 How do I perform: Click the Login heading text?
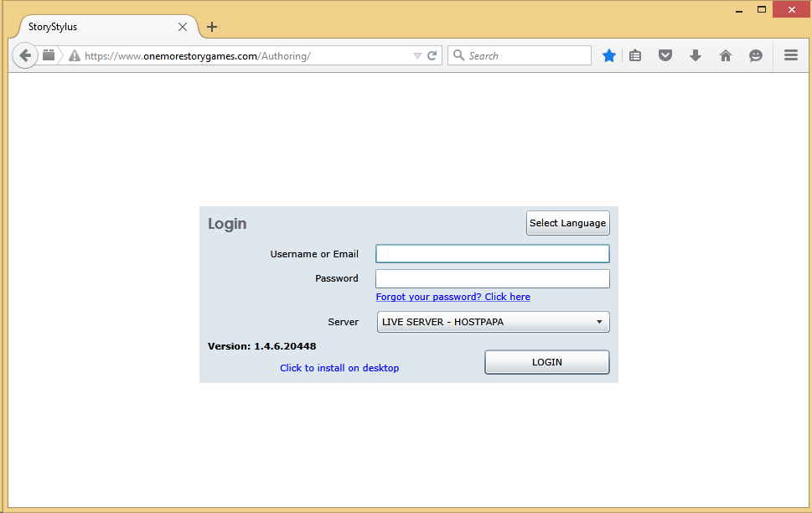227,224
